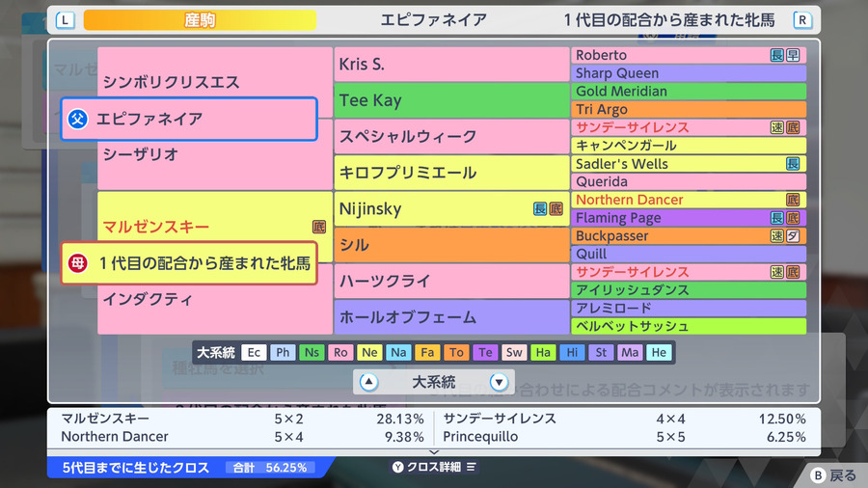Select キャンペンガール in fourth generation
The height and width of the screenshot is (488, 868).
(689, 146)
